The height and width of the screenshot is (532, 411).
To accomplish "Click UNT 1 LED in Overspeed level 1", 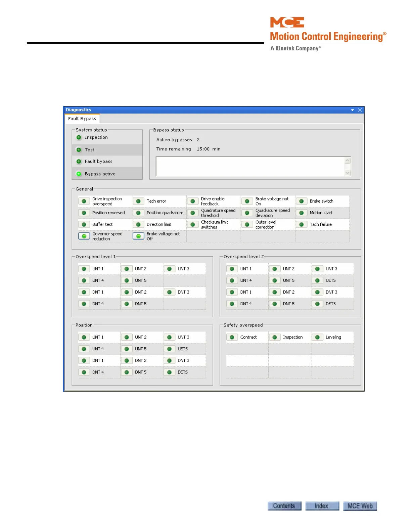I will coord(84,269).
